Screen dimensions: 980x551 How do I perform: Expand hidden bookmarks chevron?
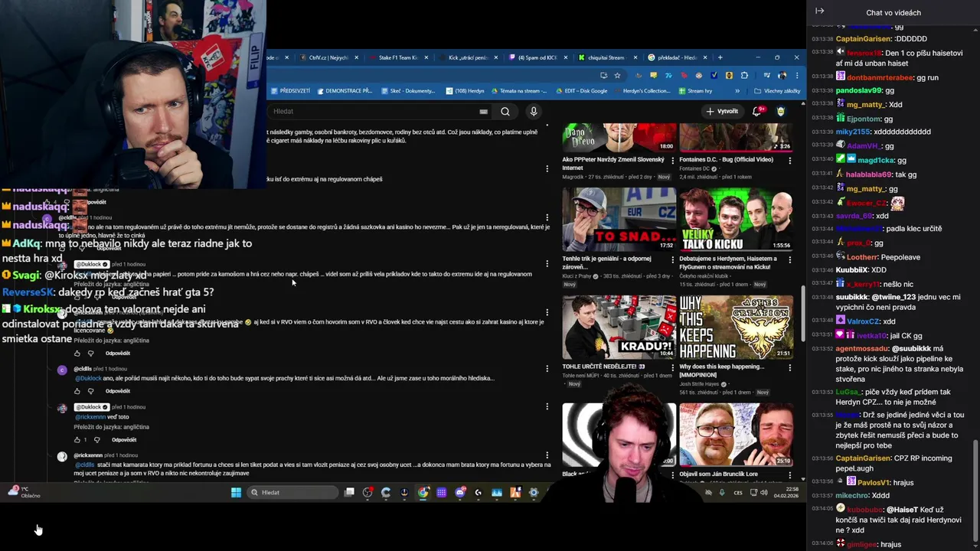tap(737, 91)
